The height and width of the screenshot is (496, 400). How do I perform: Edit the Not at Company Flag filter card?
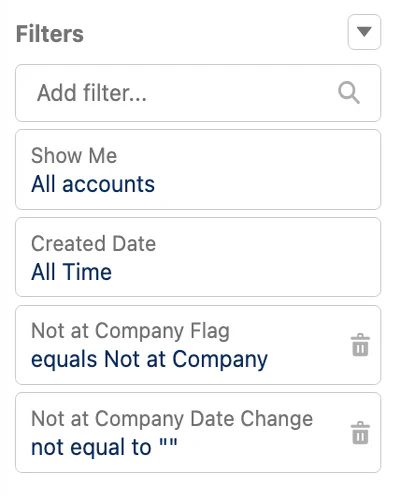tap(198, 345)
